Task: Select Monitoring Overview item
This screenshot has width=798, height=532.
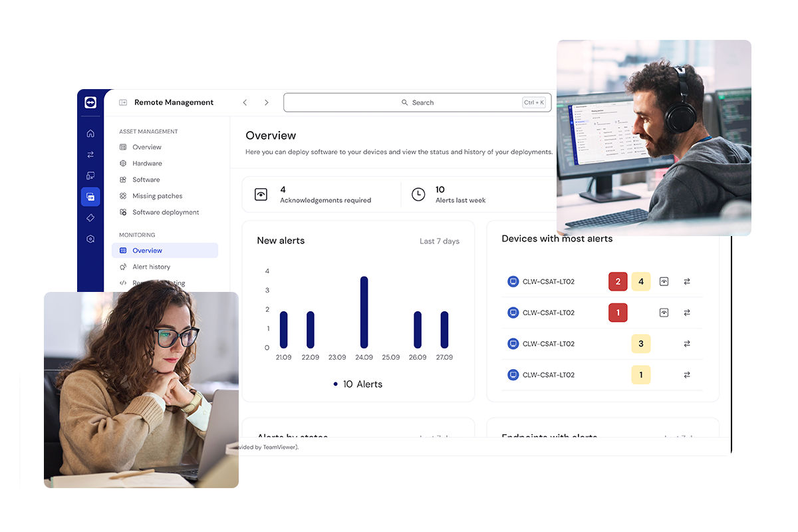Action: coord(165,251)
